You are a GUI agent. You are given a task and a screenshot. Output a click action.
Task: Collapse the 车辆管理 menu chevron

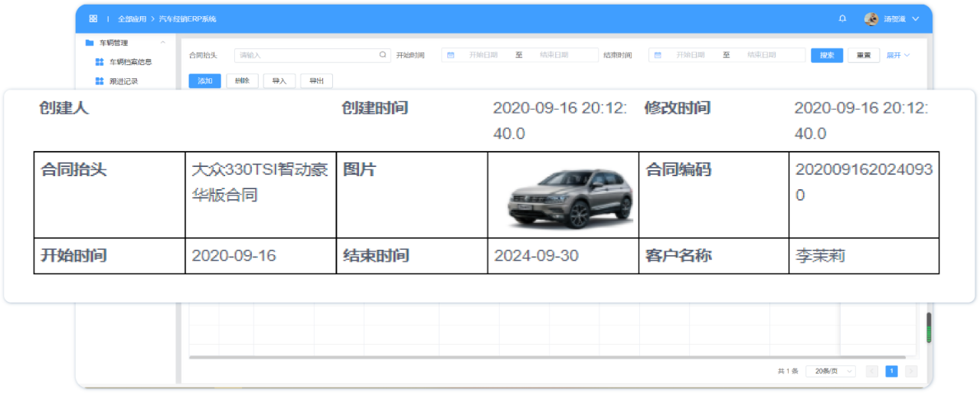(162, 43)
